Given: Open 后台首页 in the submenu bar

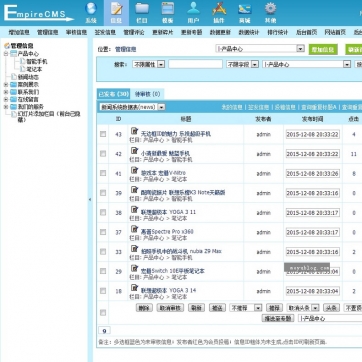Looking at the screenshot, I should coord(306,32).
